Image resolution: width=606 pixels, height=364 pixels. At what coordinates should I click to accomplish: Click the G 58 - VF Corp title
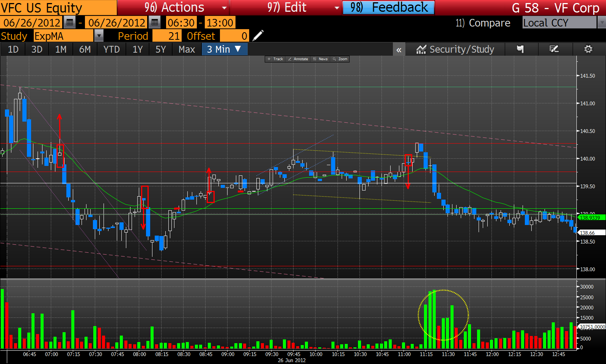click(x=556, y=8)
